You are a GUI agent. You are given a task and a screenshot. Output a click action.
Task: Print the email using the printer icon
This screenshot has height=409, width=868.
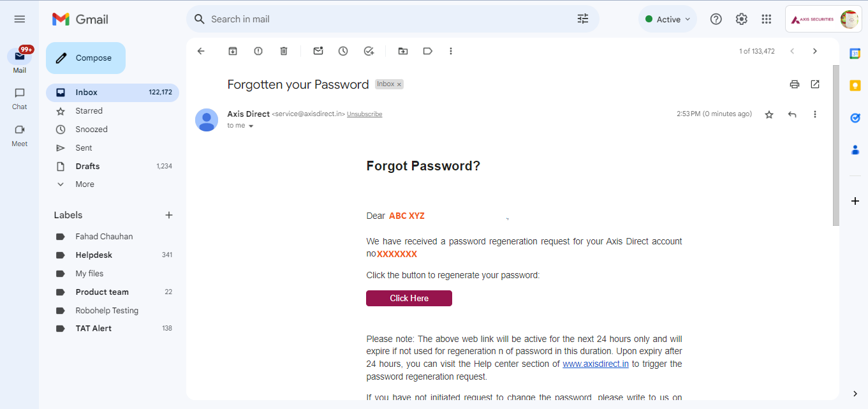[794, 84]
